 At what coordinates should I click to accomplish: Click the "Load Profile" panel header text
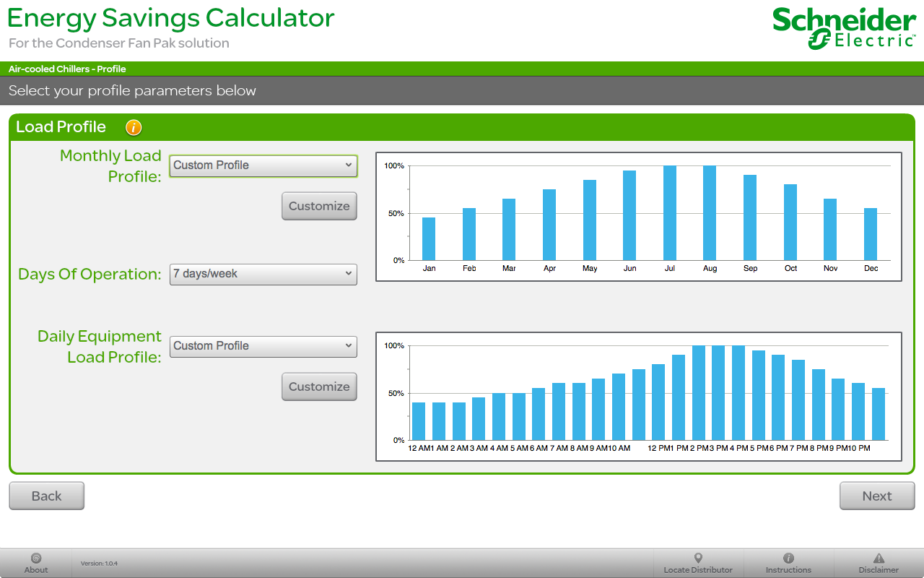coord(61,127)
